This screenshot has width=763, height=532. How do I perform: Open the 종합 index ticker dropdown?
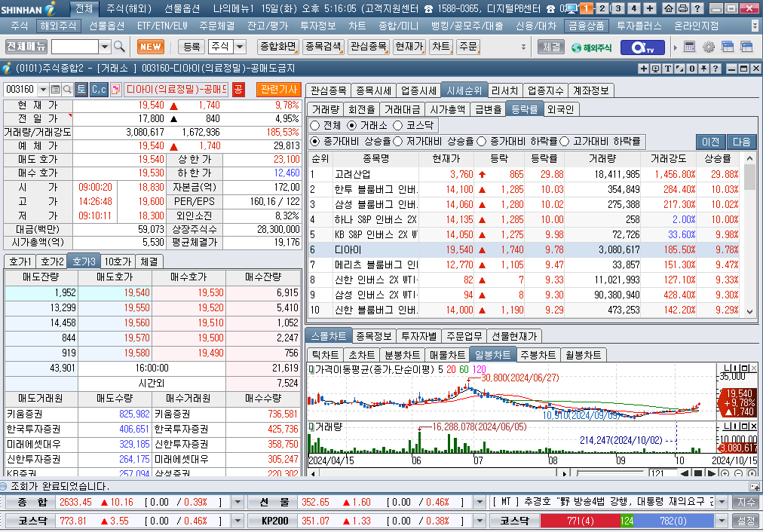237,502
